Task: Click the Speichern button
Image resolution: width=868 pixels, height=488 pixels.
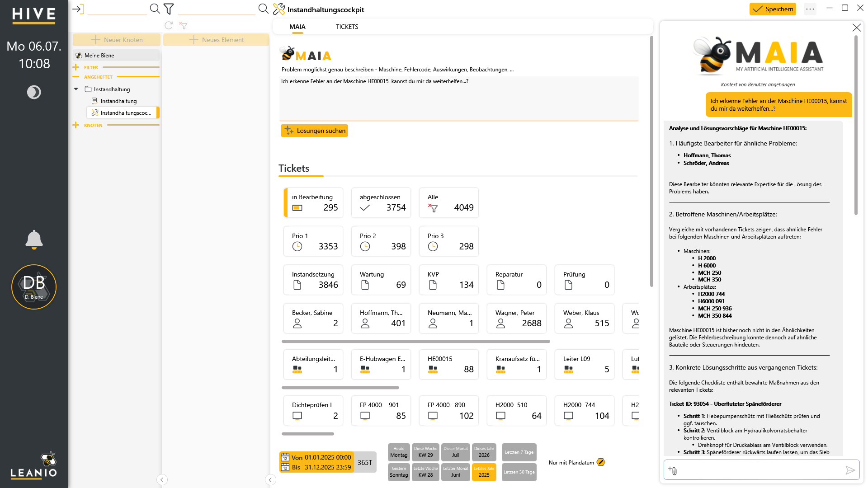Action: (773, 9)
